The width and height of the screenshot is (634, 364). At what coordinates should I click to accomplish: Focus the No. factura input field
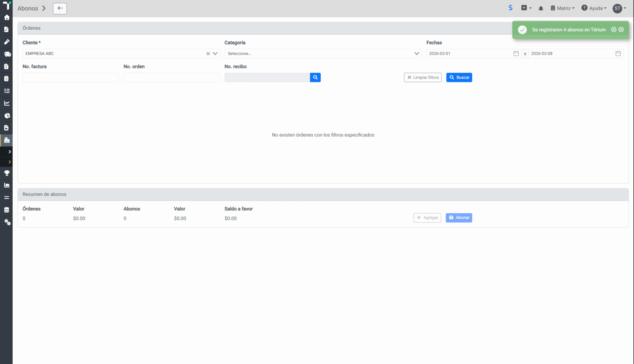[x=70, y=77]
